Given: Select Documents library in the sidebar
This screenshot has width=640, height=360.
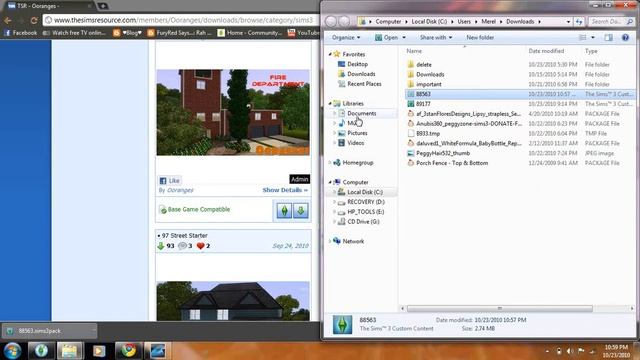Looking at the screenshot, I should click(x=362, y=113).
